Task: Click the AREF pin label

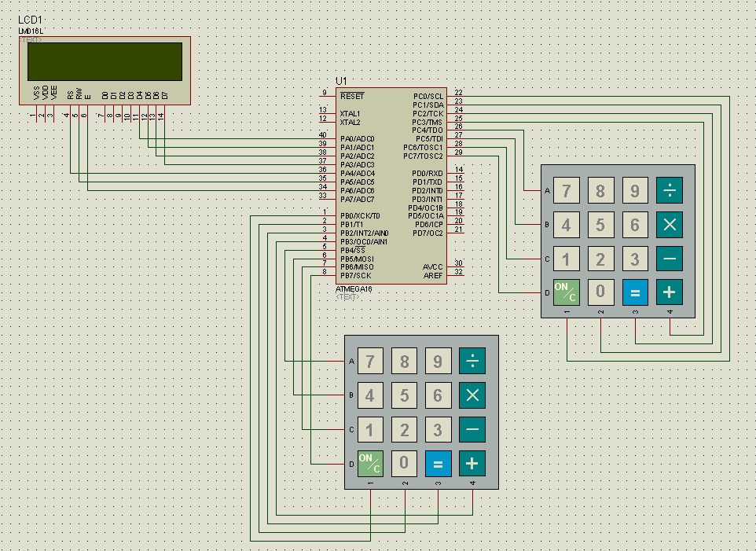Action: (433, 276)
